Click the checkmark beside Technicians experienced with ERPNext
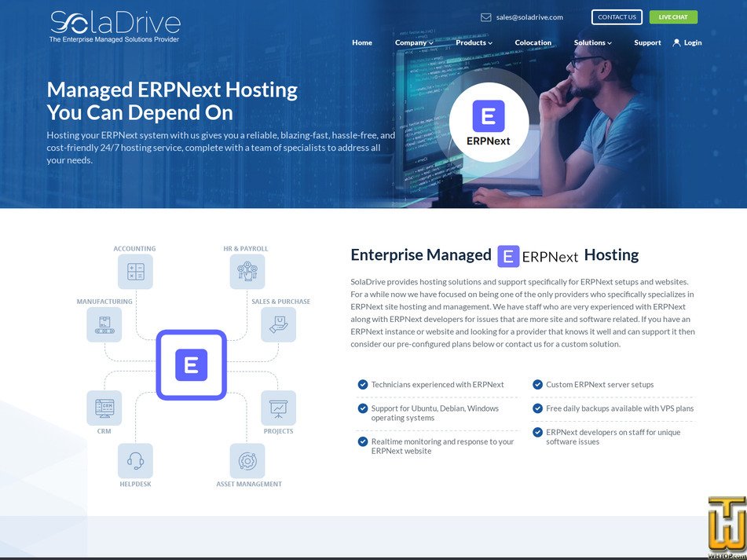This screenshot has width=747, height=560. pyautogui.click(x=363, y=384)
